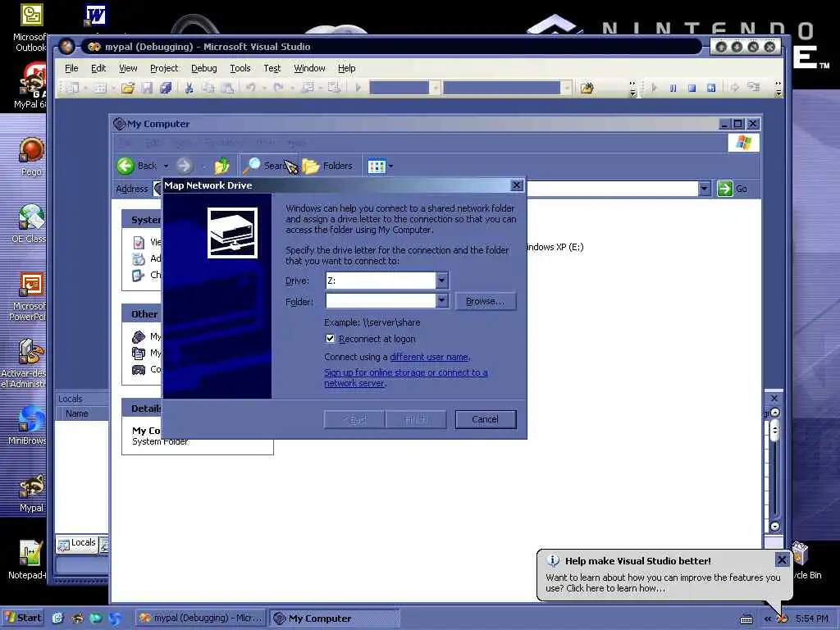Open the Folder path dropdown

(441, 301)
